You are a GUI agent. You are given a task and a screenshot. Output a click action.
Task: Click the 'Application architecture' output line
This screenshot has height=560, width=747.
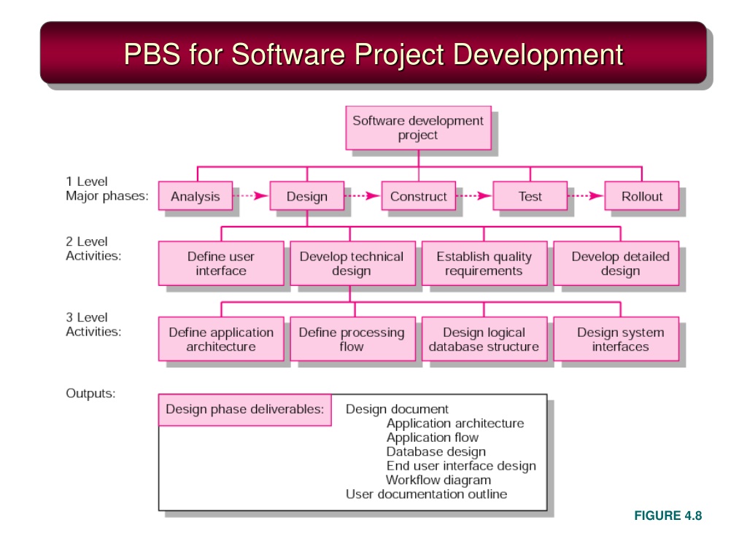point(455,424)
